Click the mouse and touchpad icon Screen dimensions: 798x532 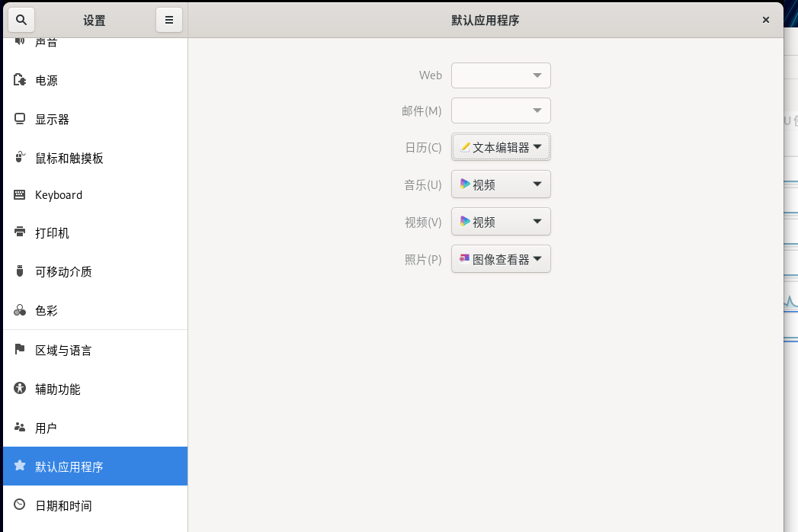[x=20, y=158]
